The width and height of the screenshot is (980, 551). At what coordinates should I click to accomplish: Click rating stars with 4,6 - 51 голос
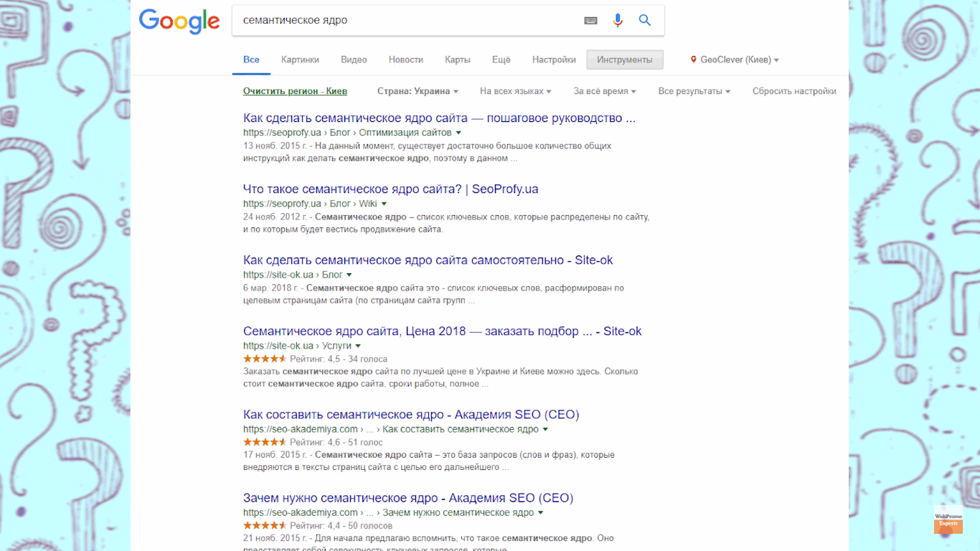(x=265, y=442)
